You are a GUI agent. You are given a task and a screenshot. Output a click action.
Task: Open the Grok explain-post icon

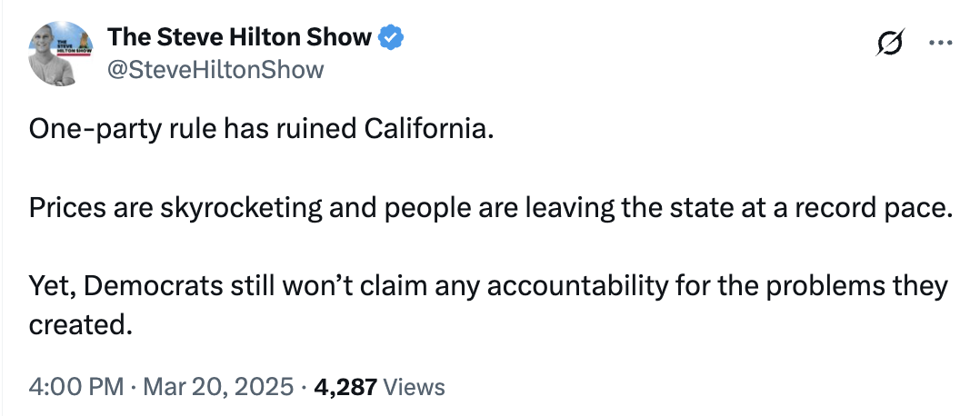click(890, 43)
